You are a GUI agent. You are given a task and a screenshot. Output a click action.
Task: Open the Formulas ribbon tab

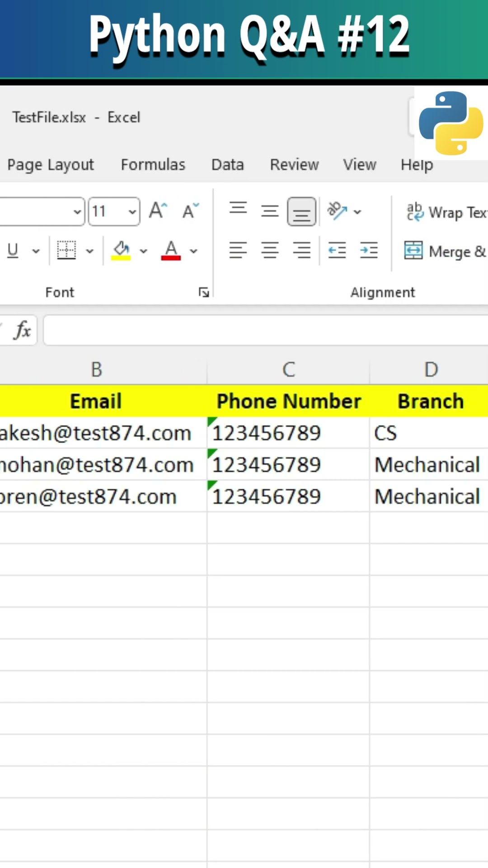(x=153, y=165)
